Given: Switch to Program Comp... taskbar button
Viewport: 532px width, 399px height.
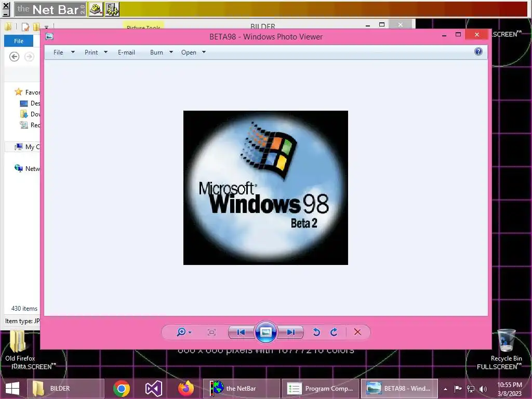Looking at the screenshot, I should click(320, 389).
